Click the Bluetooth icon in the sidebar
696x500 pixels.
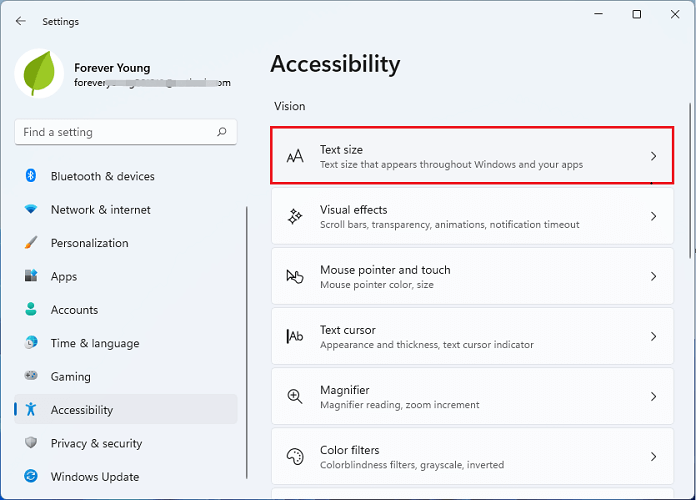pos(31,176)
